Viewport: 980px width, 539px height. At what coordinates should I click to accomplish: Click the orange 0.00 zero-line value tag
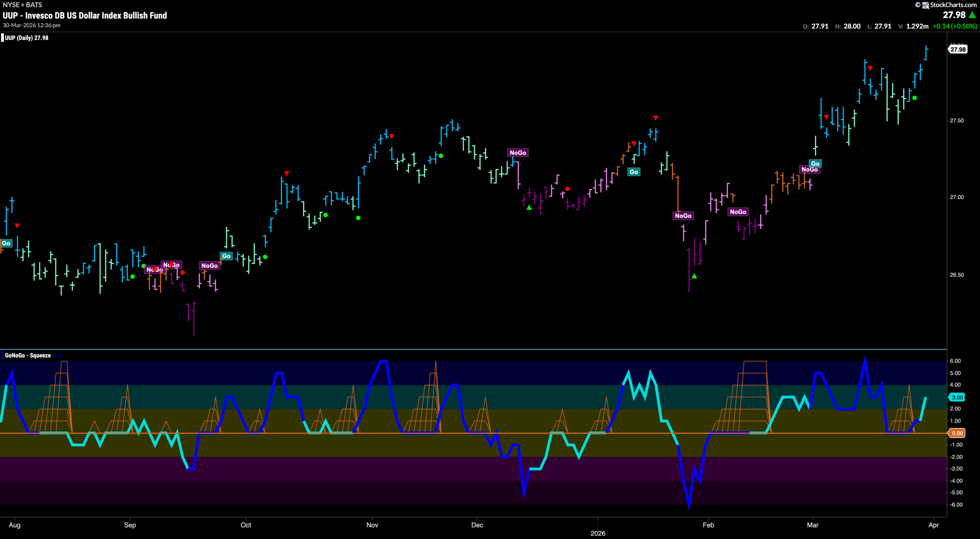coord(957,433)
